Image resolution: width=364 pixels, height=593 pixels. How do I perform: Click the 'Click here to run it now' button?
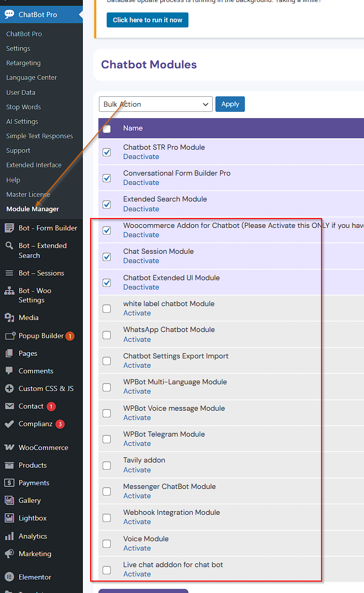(148, 20)
